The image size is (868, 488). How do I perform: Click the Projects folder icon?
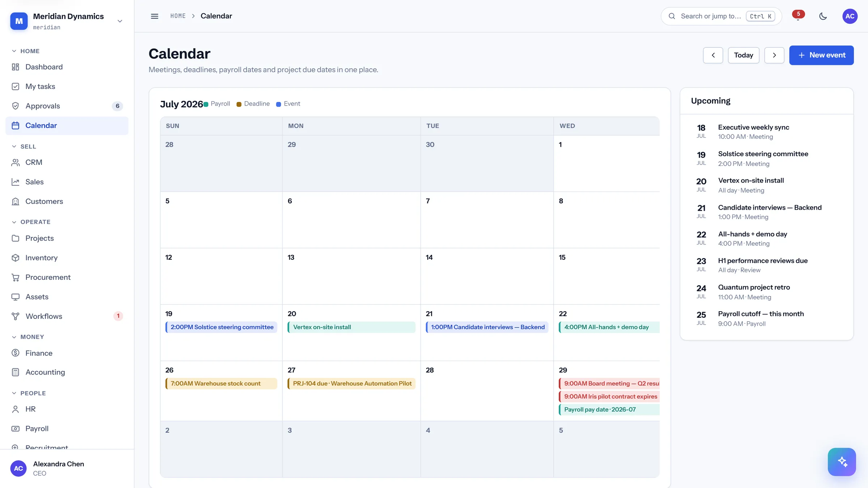click(x=15, y=238)
